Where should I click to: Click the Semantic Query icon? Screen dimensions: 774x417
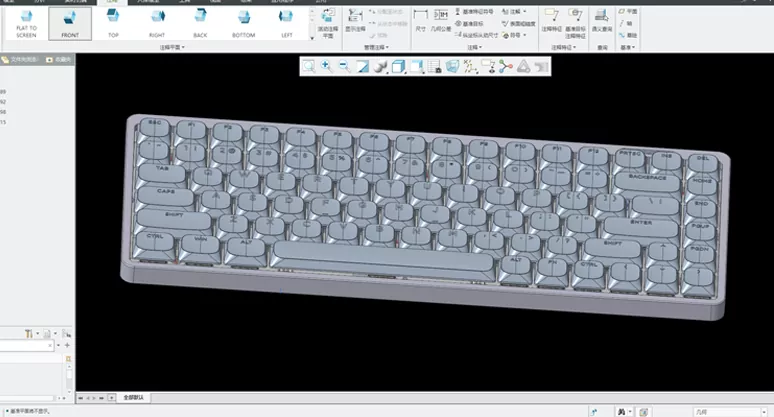tap(602, 21)
